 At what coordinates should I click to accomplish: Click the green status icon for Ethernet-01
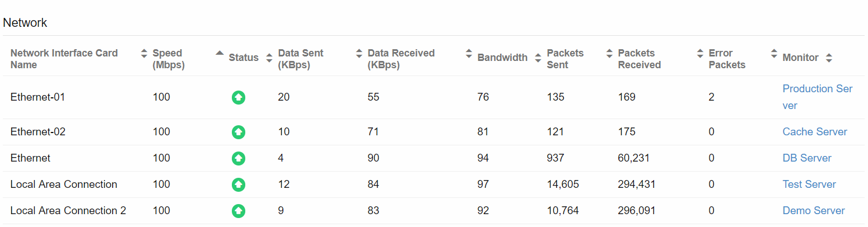click(x=239, y=98)
